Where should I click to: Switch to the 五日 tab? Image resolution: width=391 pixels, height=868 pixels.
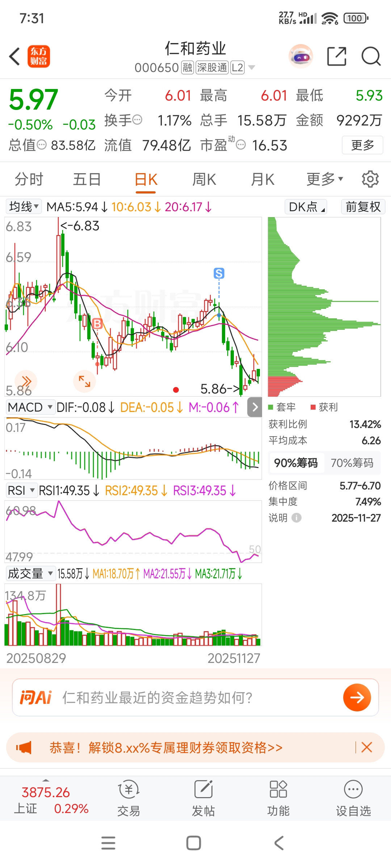click(x=87, y=179)
